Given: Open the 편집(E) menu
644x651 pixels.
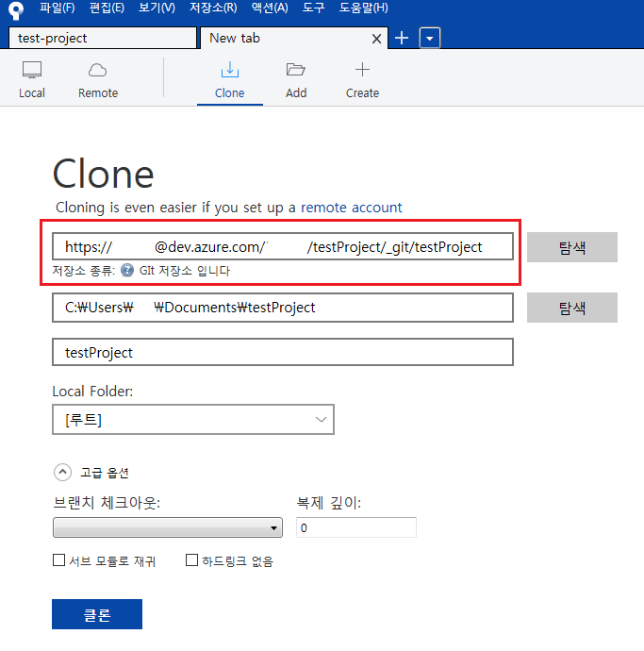Looking at the screenshot, I should point(107,8).
